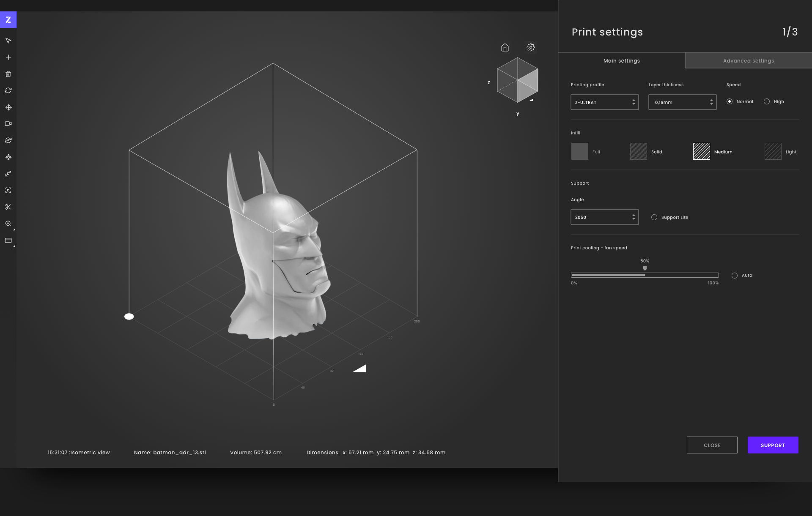Viewport: 812px width, 516px height.
Task: Enable the Support Lite option
Action: tap(654, 217)
